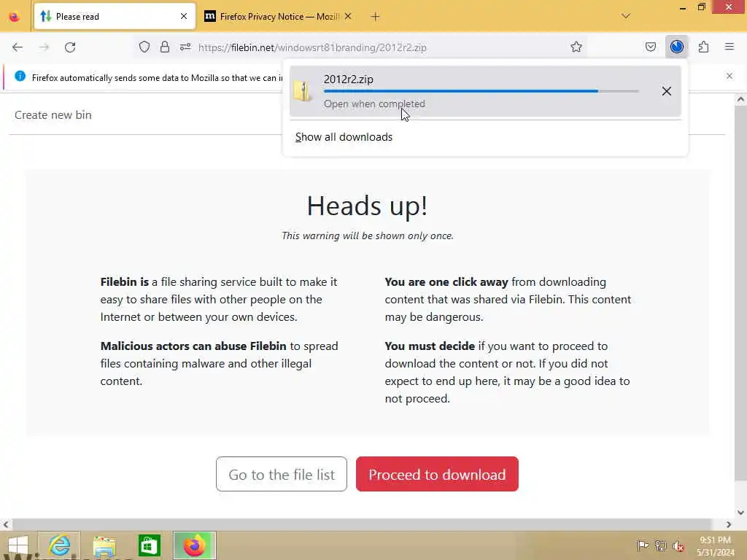The width and height of the screenshot is (747, 560).
Task: Click Firefox taskbar icon
Action: coord(194,545)
